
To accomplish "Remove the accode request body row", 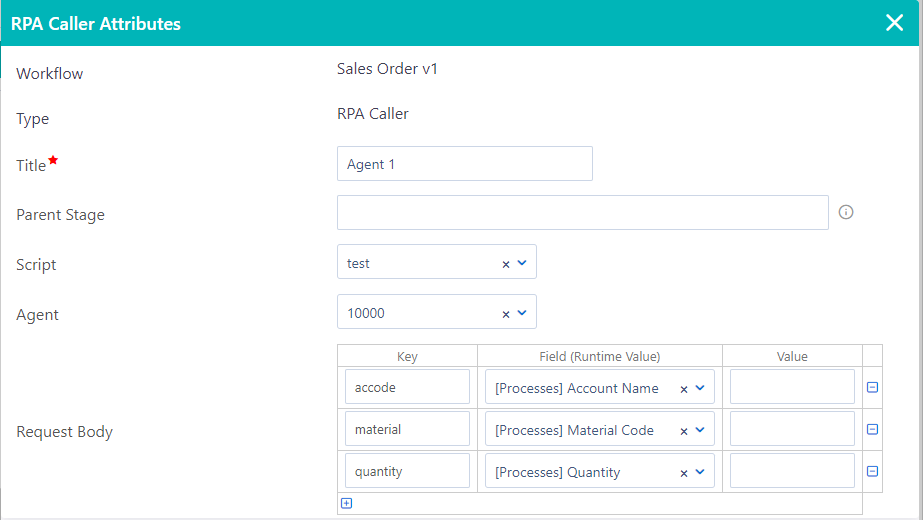I will 872,387.
